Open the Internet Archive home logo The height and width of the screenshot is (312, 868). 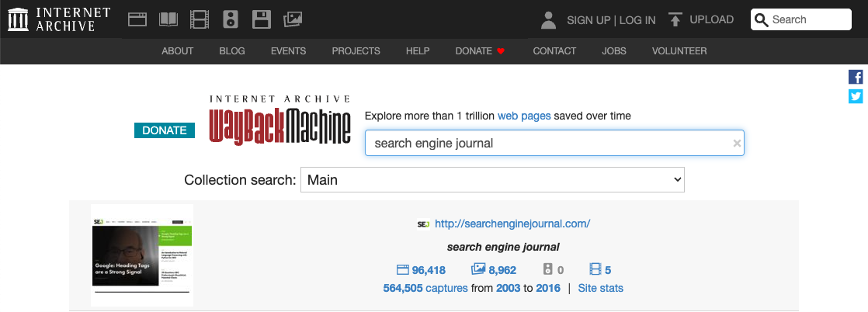(x=59, y=19)
